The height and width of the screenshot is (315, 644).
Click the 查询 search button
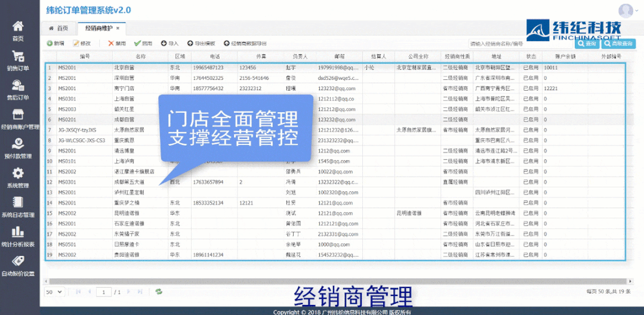tap(587, 44)
